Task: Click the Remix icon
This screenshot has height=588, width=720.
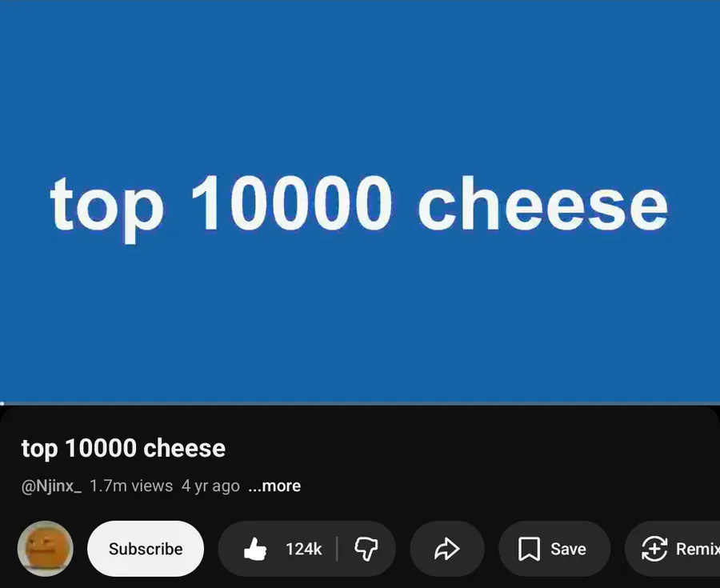Action: (x=654, y=549)
